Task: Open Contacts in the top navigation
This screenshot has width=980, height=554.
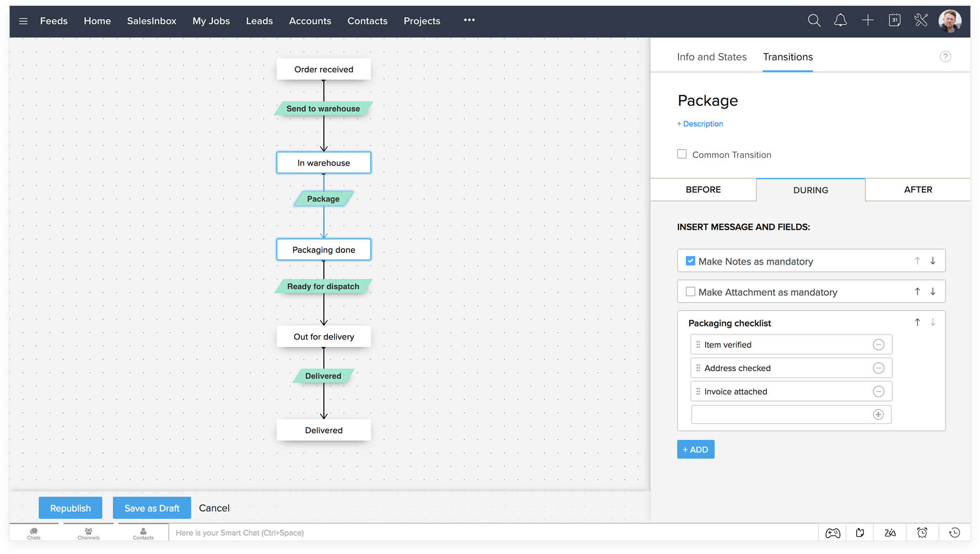Action: [x=367, y=21]
